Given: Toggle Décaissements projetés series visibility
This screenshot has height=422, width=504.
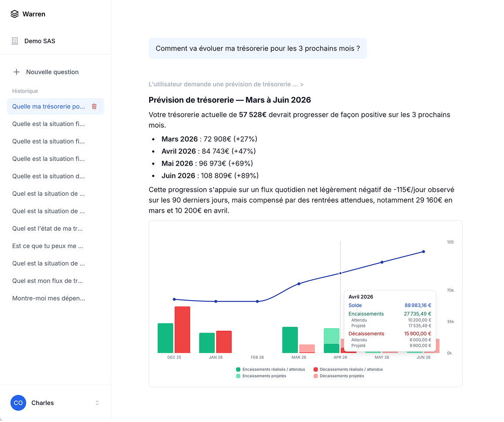Looking at the screenshot, I should (x=315, y=376).
